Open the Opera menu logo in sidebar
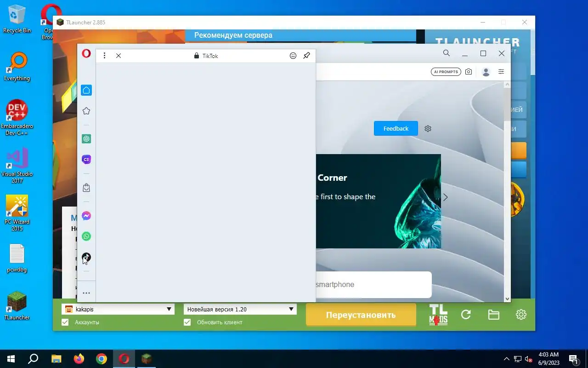Screen dimensions: 588x368 coord(86,54)
